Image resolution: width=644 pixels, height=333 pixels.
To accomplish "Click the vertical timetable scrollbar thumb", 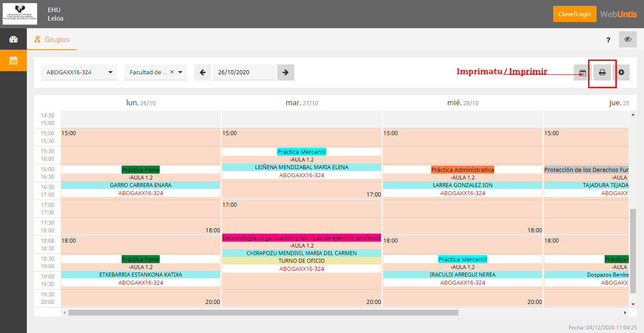I will coord(632,251).
